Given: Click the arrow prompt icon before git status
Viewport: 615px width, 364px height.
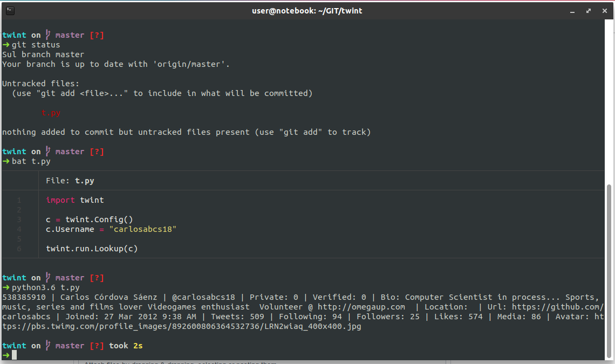Looking at the screenshot, I should [x=5, y=44].
